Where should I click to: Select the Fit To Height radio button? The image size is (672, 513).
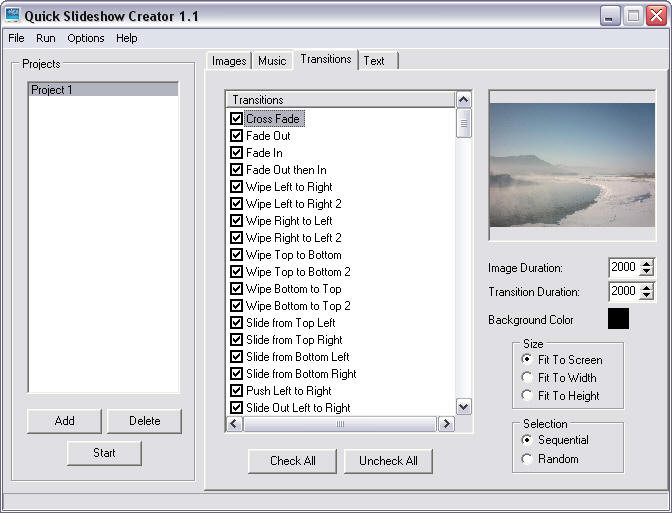click(x=527, y=395)
